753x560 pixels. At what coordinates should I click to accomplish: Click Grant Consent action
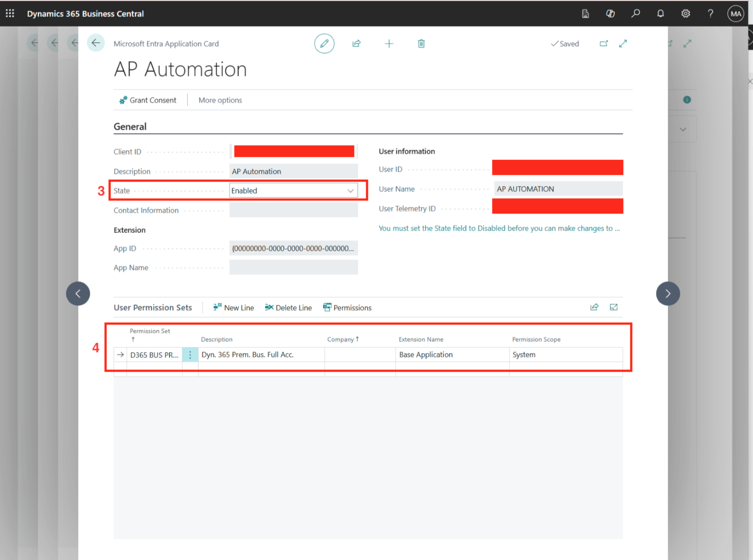click(148, 100)
